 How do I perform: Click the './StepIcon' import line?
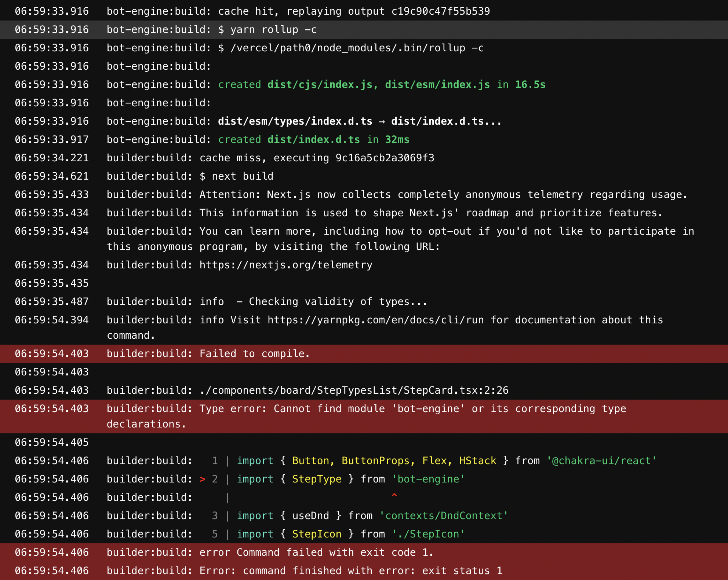[428, 534]
